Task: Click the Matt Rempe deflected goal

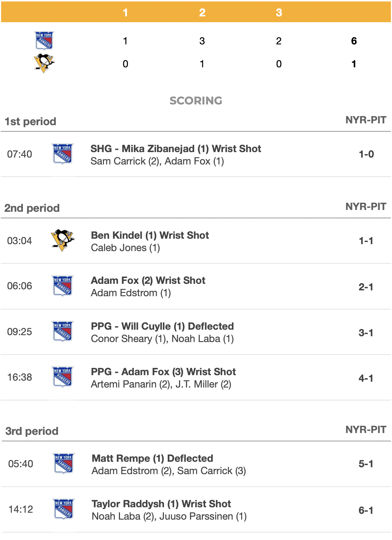Action: [x=152, y=458]
